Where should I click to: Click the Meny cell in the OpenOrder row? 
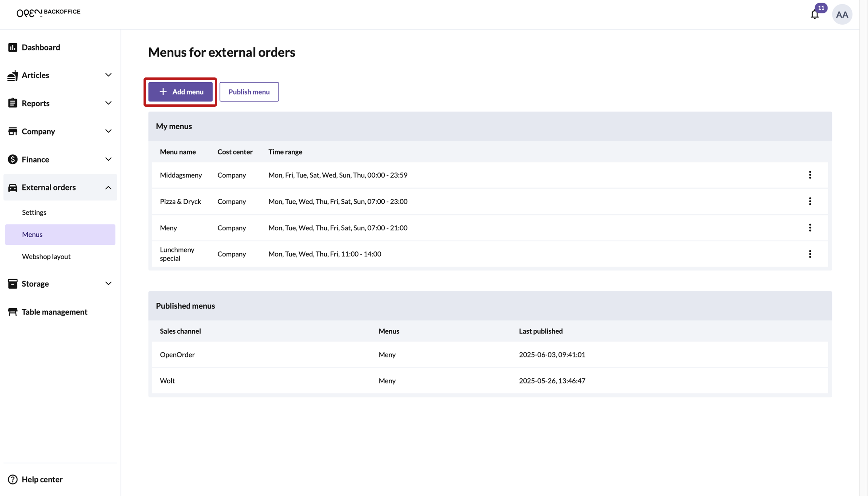[x=387, y=355]
